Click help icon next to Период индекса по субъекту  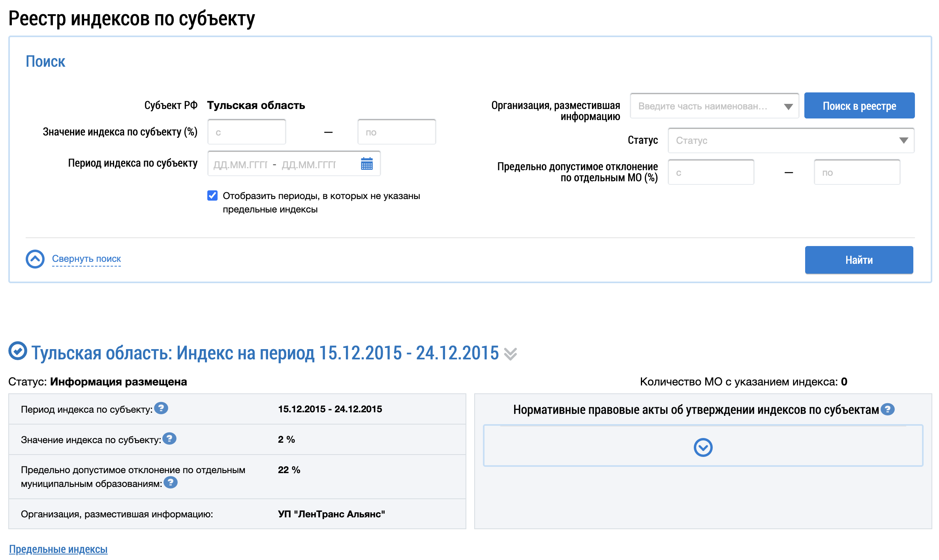point(161,408)
